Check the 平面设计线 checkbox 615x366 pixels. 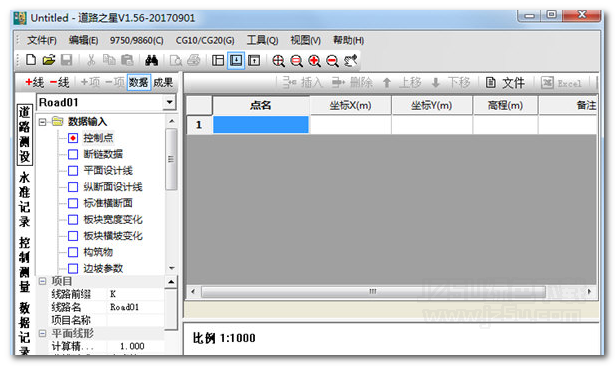pyautogui.click(x=73, y=171)
